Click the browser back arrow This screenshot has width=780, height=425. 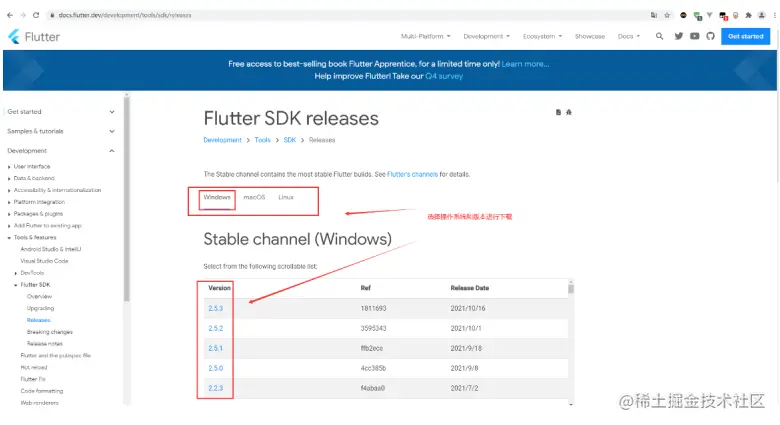[10, 15]
